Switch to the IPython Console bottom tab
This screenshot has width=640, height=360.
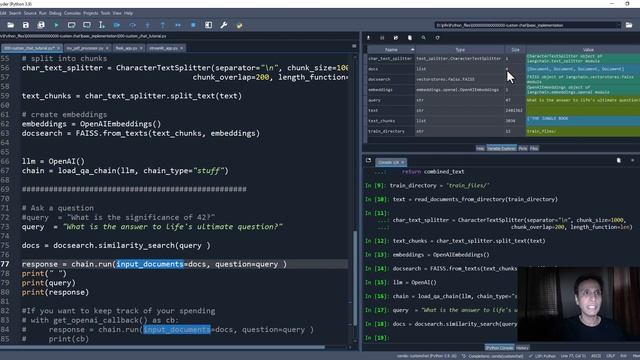point(499,348)
